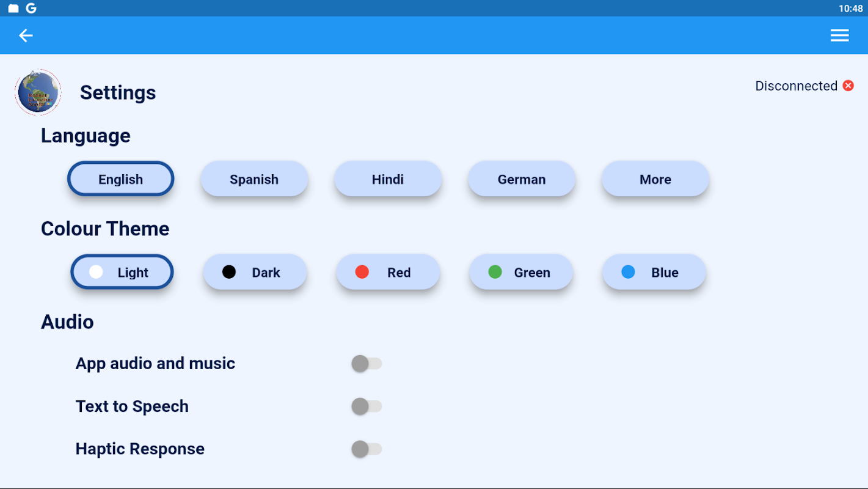Image resolution: width=868 pixels, height=489 pixels.
Task: Click the red disconnected status icon
Action: coord(848,86)
